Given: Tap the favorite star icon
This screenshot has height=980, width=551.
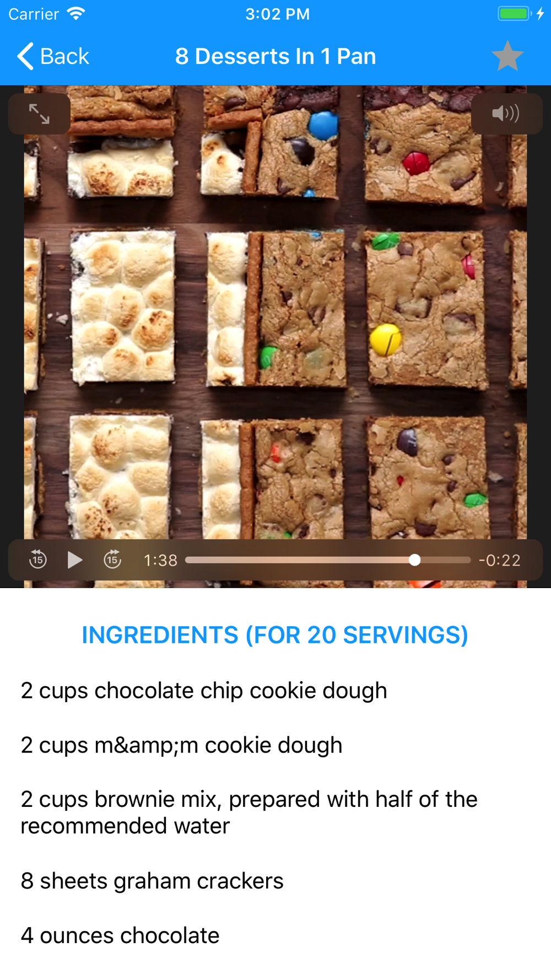Looking at the screenshot, I should [x=507, y=56].
